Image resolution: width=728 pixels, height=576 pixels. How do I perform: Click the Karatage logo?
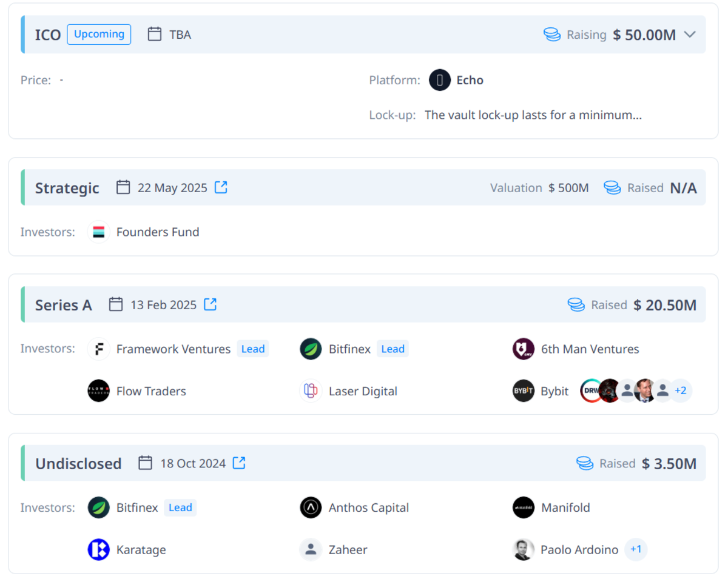point(98,550)
